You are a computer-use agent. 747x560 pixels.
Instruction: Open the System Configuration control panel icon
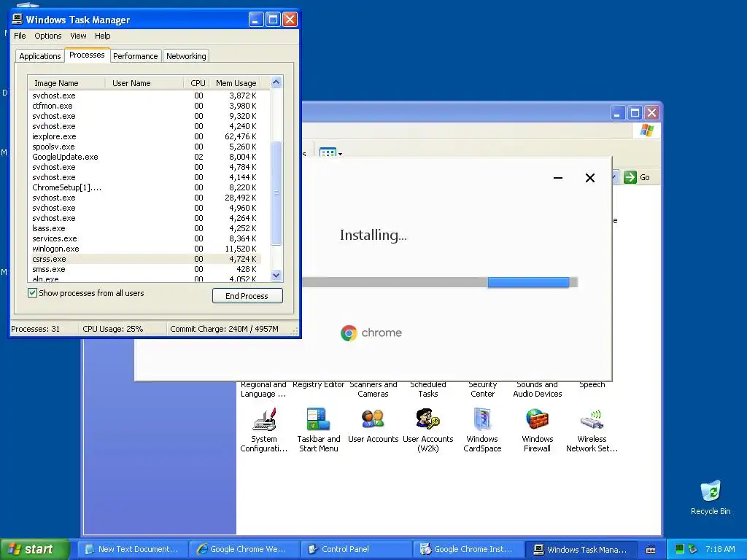tap(263, 430)
